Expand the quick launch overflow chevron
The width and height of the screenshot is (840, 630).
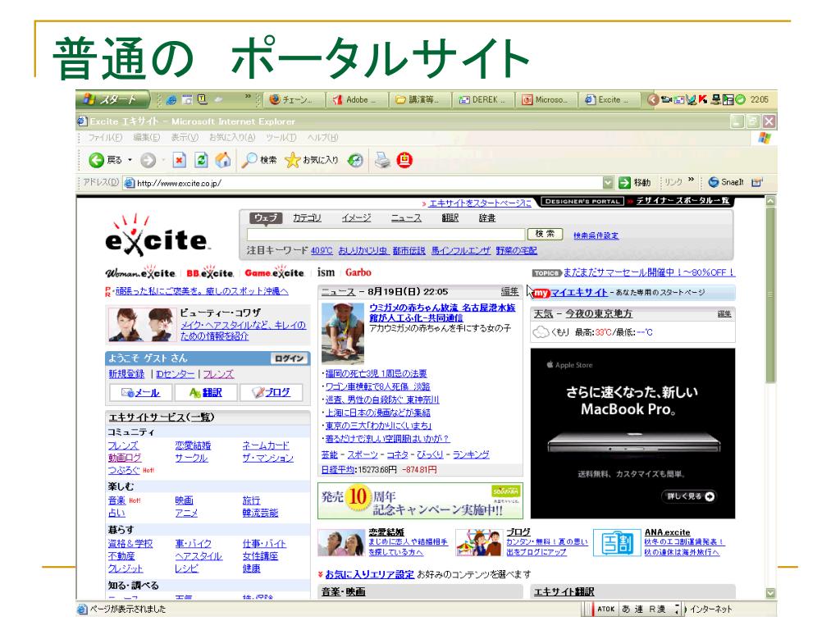click(x=248, y=97)
